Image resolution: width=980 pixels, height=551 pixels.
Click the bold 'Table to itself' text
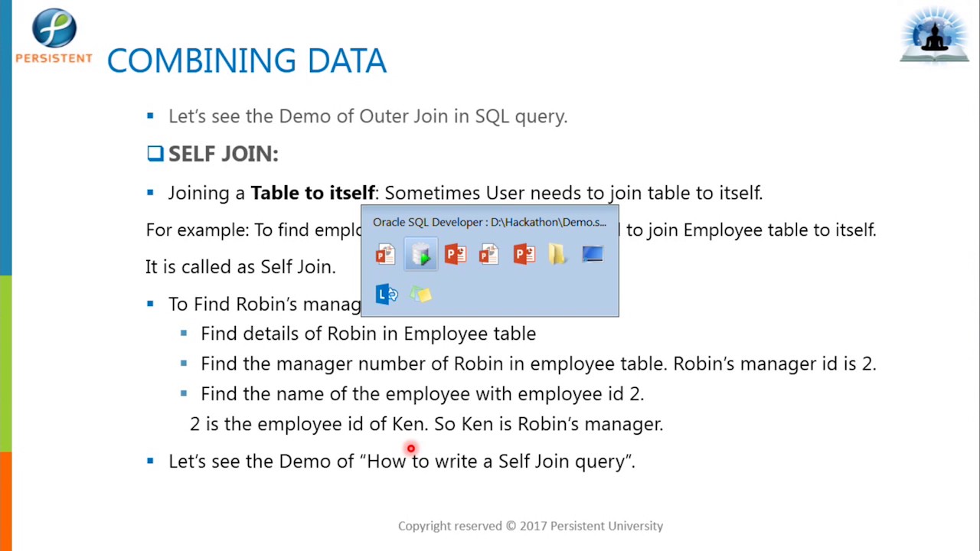coord(312,193)
